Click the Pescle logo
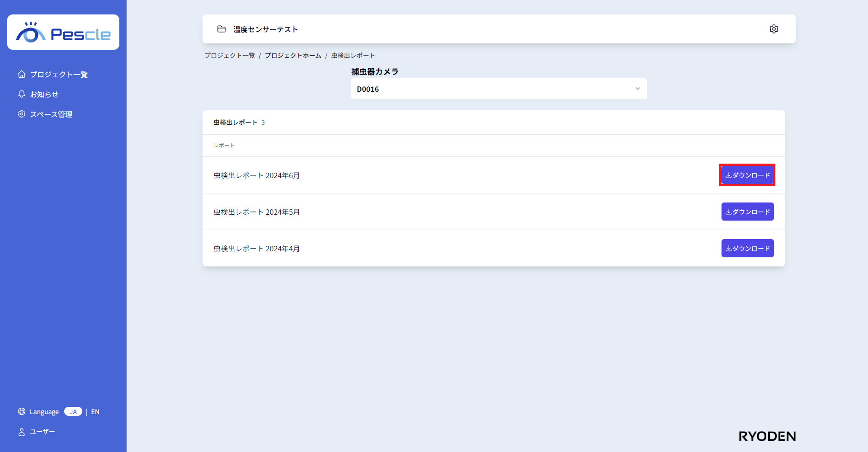This screenshot has height=452, width=868. point(63,33)
